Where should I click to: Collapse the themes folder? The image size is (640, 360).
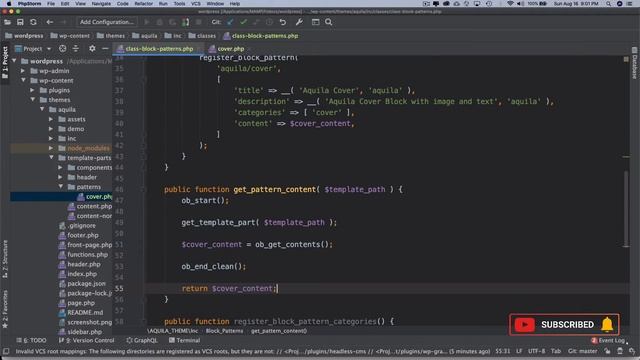32,100
